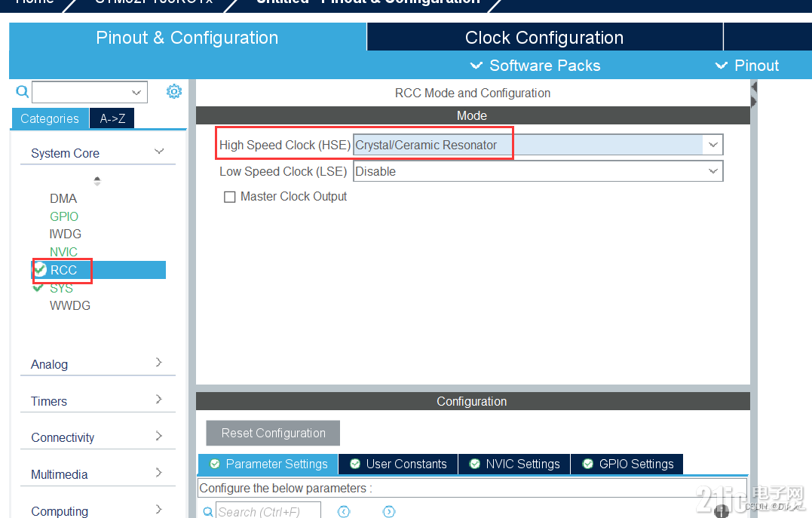
Task: Open the GPIO Settings tab
Action: 627,464
